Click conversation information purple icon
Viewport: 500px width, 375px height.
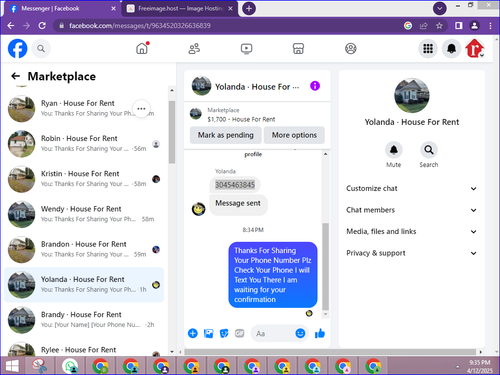[315, 86]
